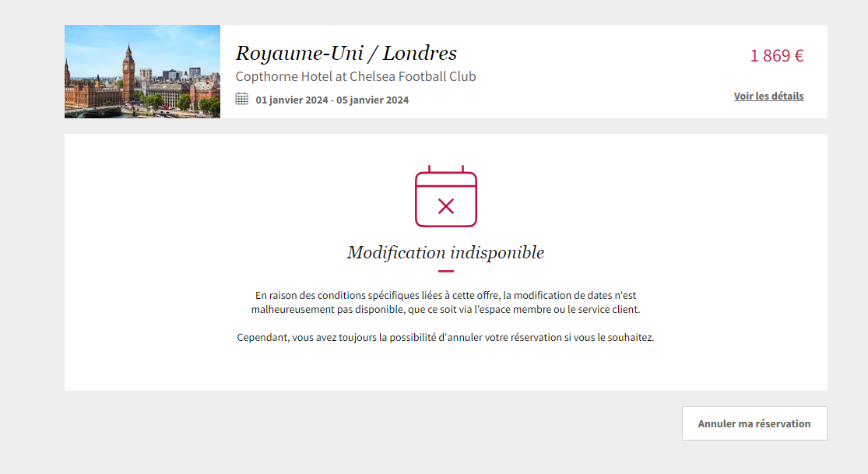
Task: Click the calendar icon beside the booking dates
Action: [x=241, y=99]
